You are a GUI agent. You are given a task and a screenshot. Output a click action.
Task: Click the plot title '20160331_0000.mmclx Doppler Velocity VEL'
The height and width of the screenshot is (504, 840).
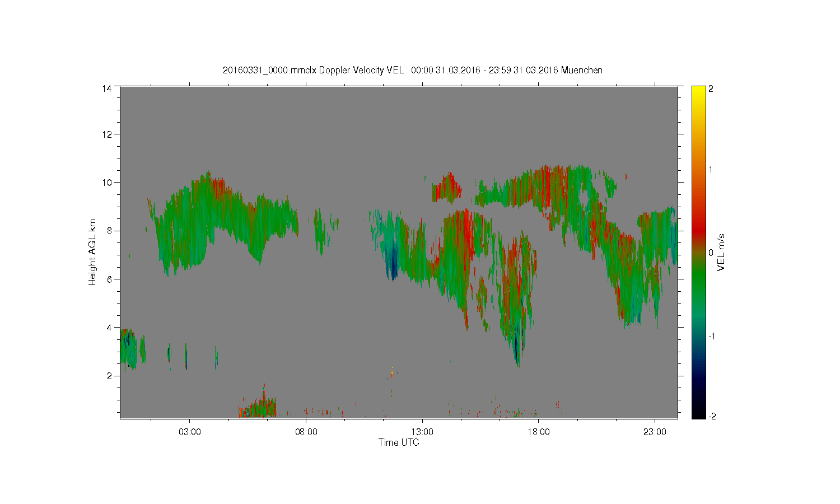tap(313, 71)
